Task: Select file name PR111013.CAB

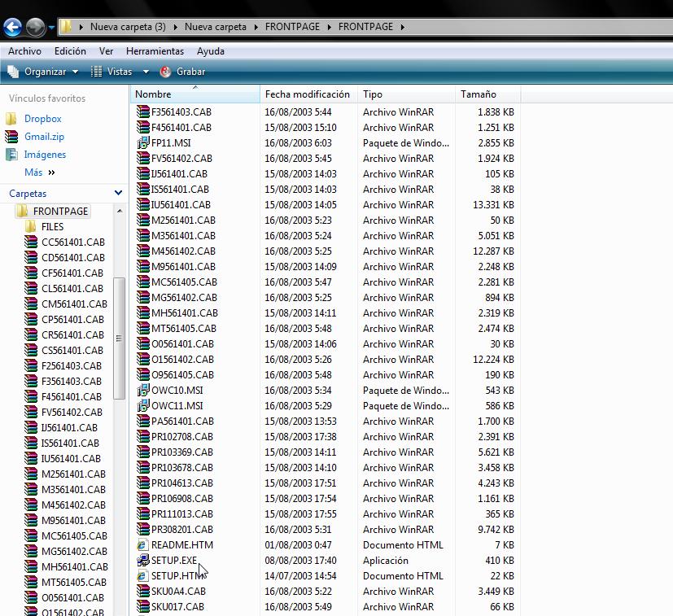Action: click(182, 513)
